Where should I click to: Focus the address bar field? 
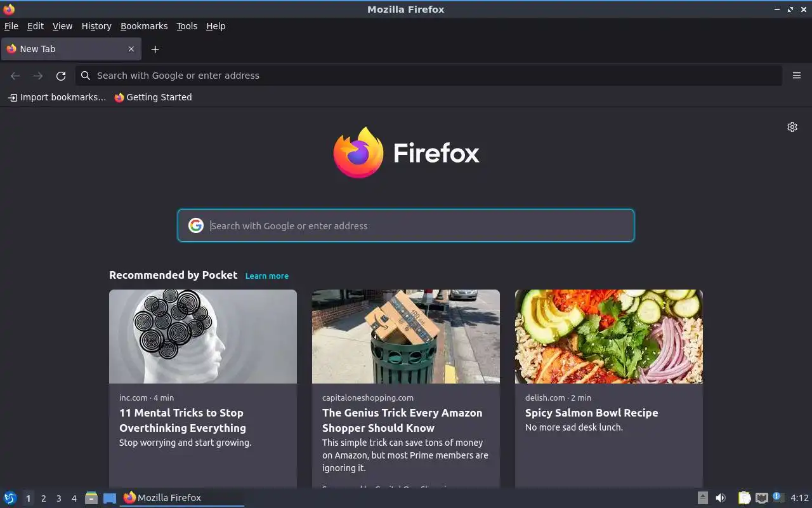pyautogui.click(x=429, y=76)
